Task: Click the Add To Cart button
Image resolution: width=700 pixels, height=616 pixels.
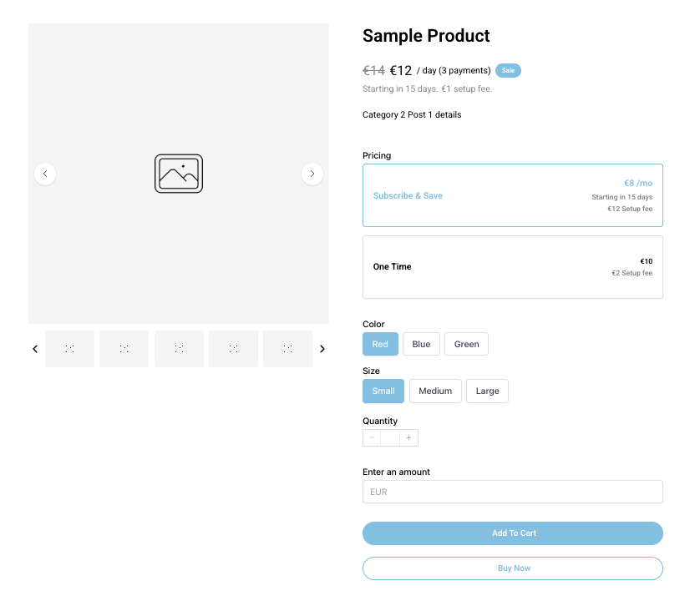Action: [512, 533]
